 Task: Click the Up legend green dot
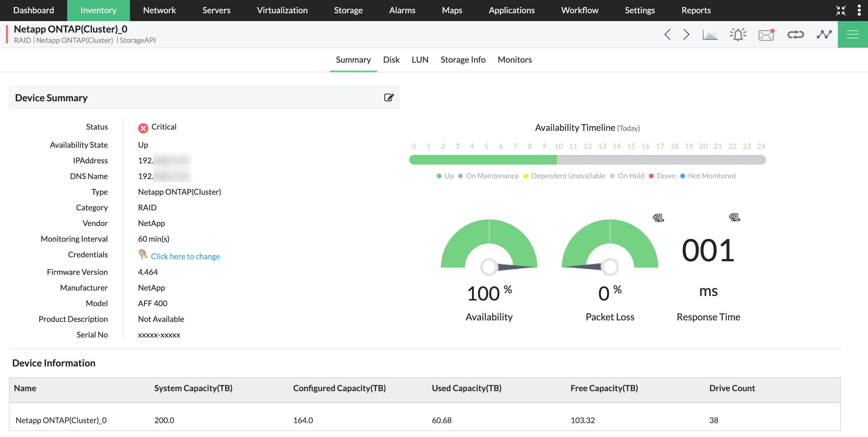(x=439, y=176)
